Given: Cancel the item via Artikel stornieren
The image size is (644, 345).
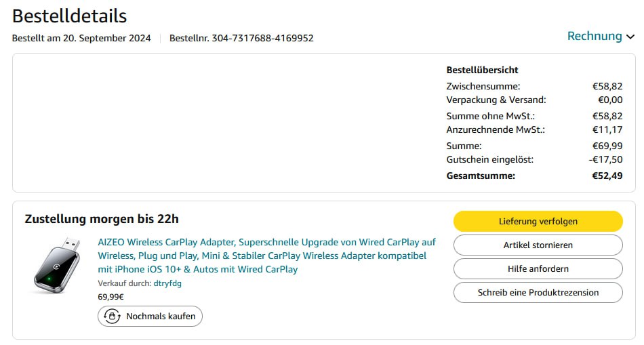Looking at the screenshot, I should tap(538, 245).
